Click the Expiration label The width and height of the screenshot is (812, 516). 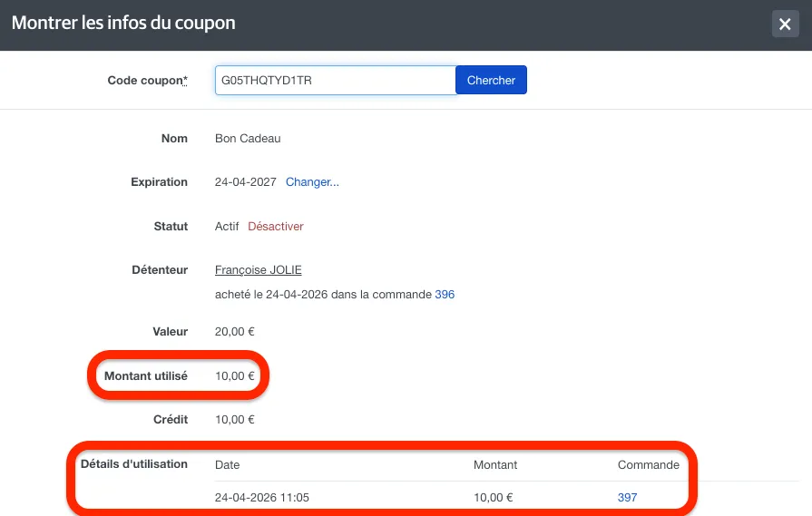[159, 181]
